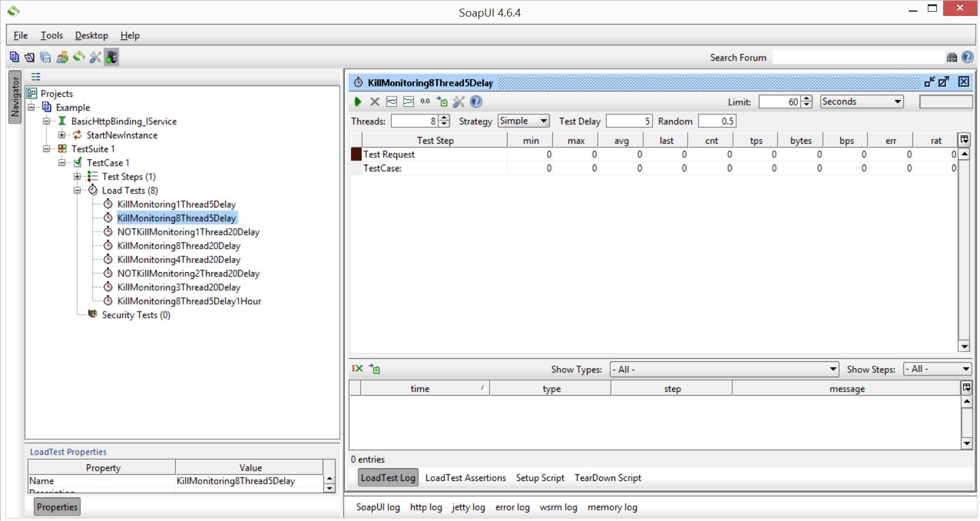Collapse the BasicHttpBinding_IService node

coord(46,121)
